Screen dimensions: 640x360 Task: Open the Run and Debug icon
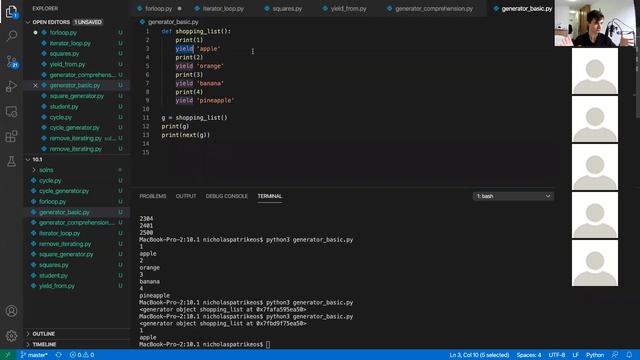tap(11, 87)
